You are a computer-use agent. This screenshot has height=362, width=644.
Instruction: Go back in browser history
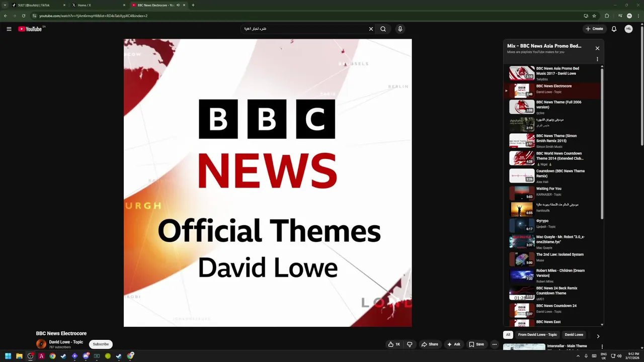coord(6,16)
